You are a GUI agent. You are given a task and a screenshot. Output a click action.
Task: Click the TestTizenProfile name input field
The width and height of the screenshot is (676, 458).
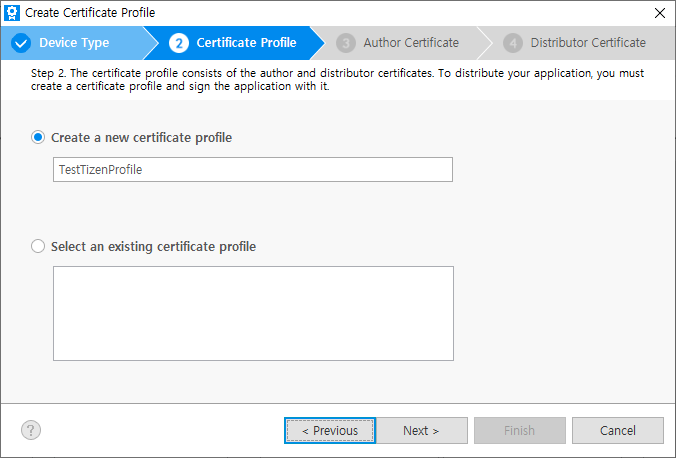[253, 169]
